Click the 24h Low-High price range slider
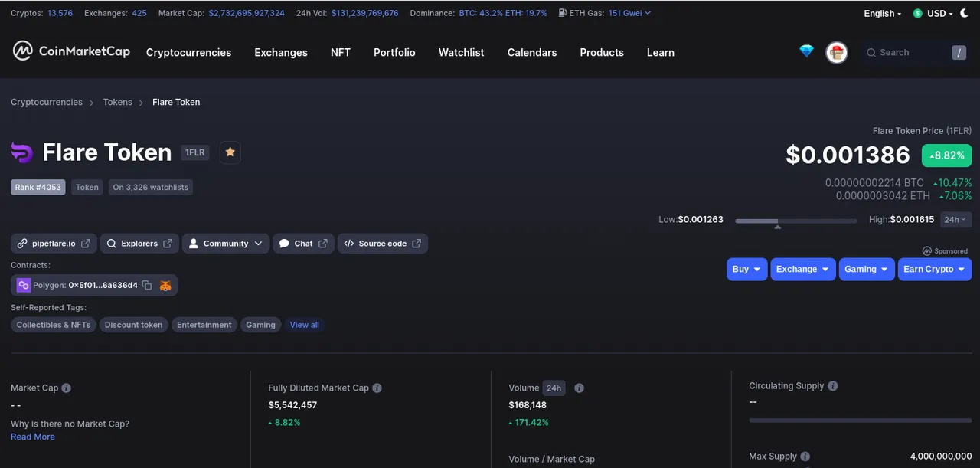This screenshot has height=468, width=980. [x=796, y=221]
